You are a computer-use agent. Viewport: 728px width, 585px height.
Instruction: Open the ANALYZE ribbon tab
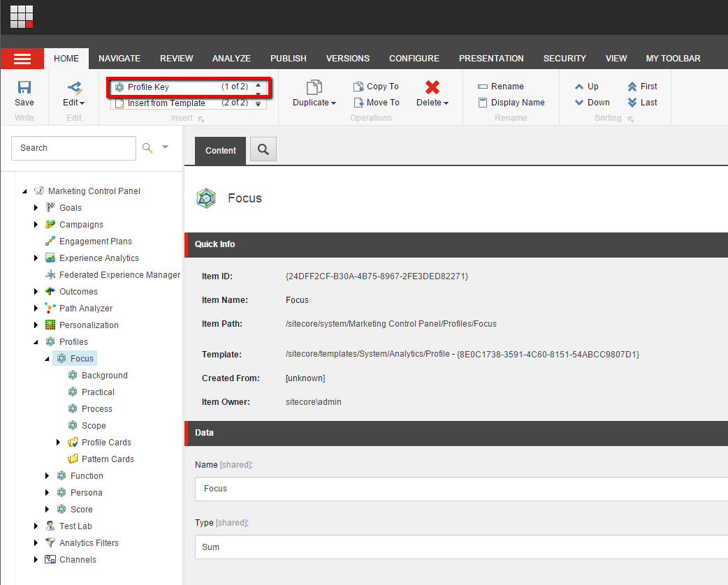pos(231,59)
